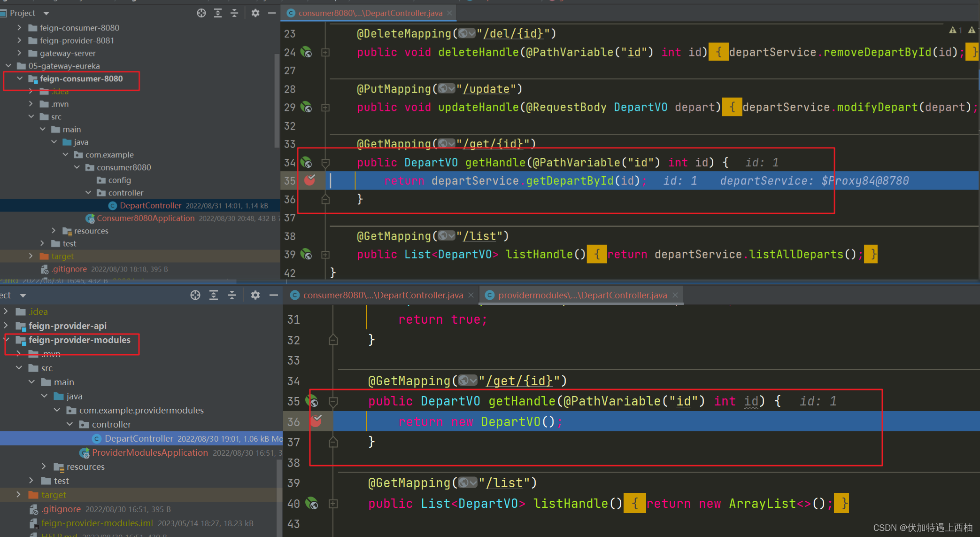Screen dimensions: 980x537
Task: Open settings gear in bottom Project panel
Action: point(255,295)
